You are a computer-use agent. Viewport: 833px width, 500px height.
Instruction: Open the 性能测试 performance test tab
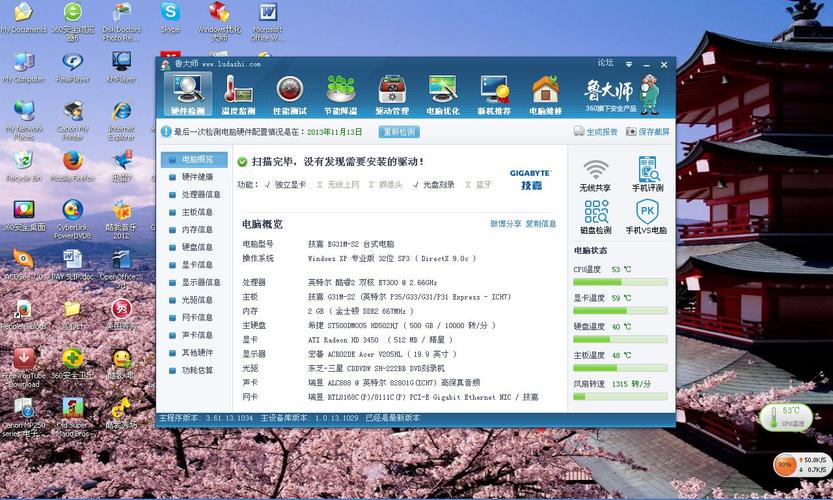[290, 95]
